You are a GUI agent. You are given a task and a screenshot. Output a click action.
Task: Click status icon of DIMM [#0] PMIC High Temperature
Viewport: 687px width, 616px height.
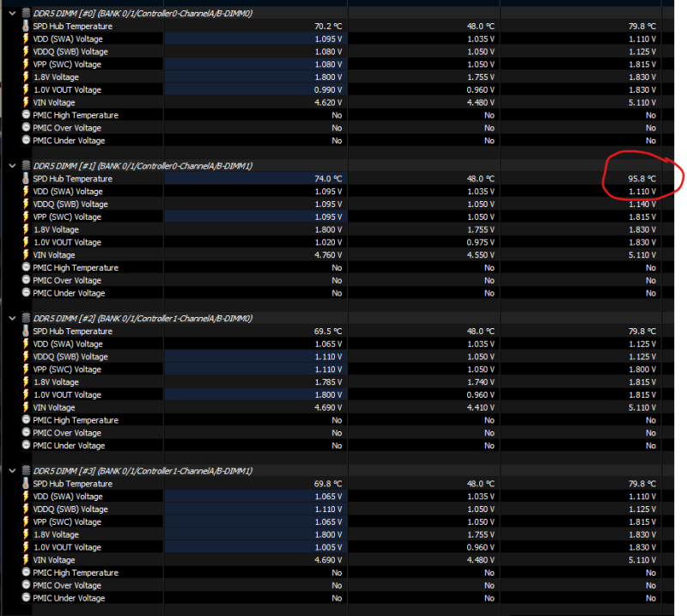point(27,115)
